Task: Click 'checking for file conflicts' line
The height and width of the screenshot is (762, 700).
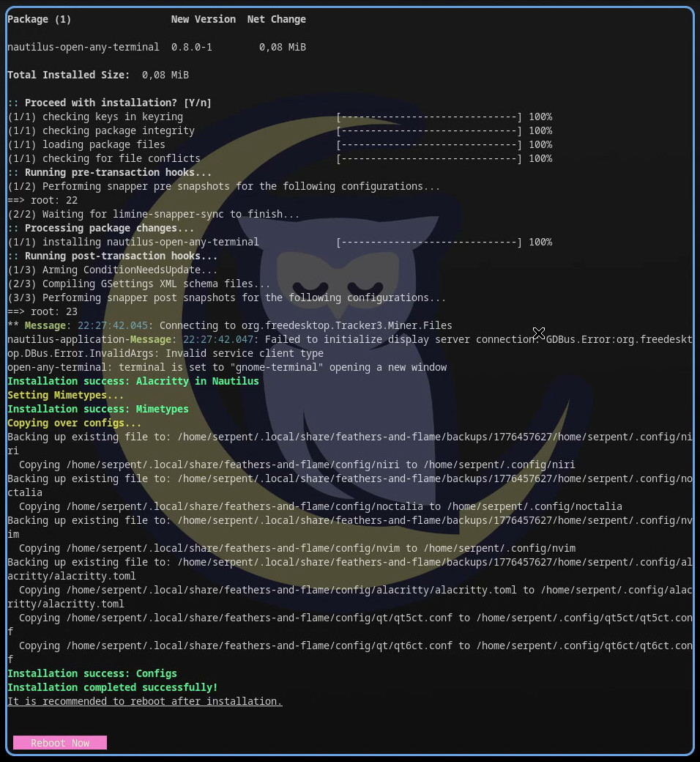Action: click(x=104, y=158)
